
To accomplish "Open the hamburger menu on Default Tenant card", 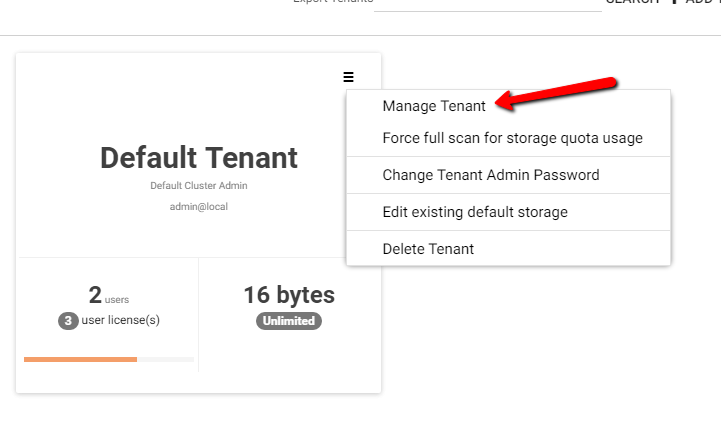I will pos(349,77).
